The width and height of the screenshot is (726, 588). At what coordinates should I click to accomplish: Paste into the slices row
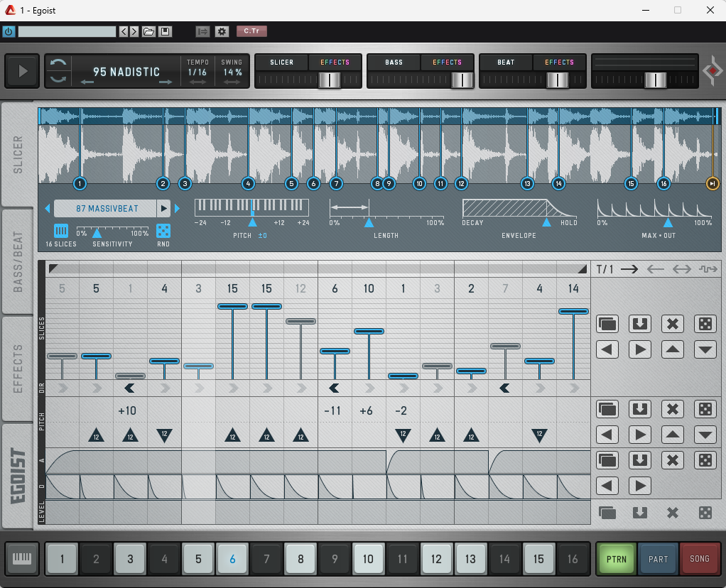point(640,324)
